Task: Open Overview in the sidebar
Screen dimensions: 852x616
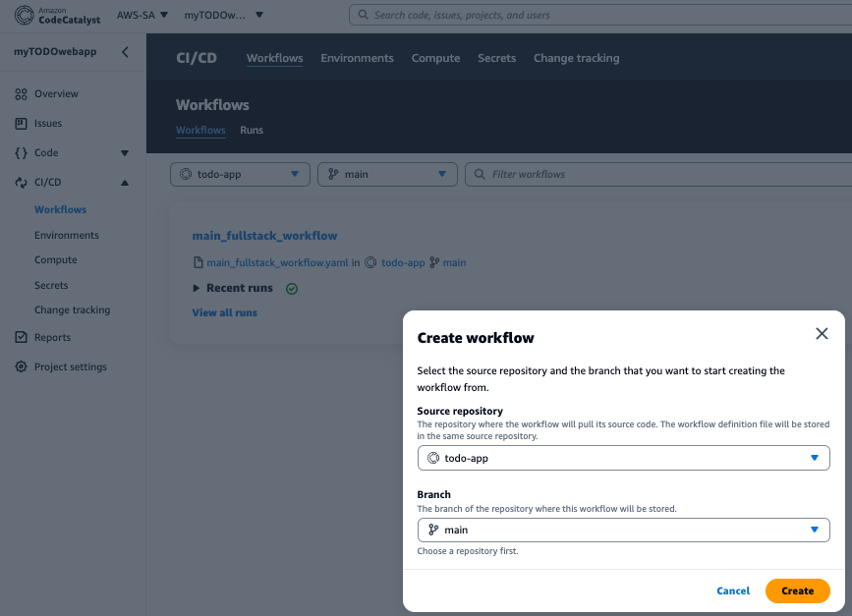Action: point(56,94)
